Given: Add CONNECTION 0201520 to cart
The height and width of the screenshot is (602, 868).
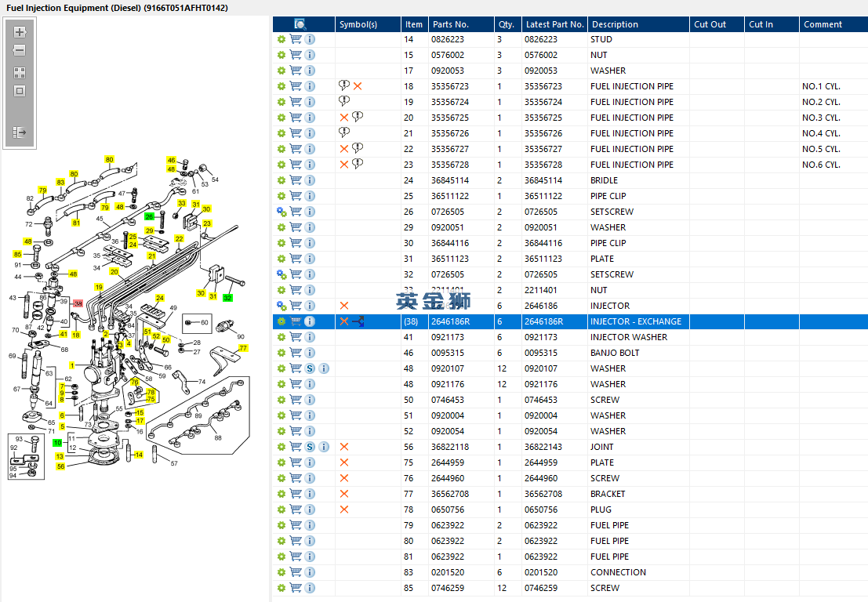Looking at the screenshot, I should tap(296, 572).
